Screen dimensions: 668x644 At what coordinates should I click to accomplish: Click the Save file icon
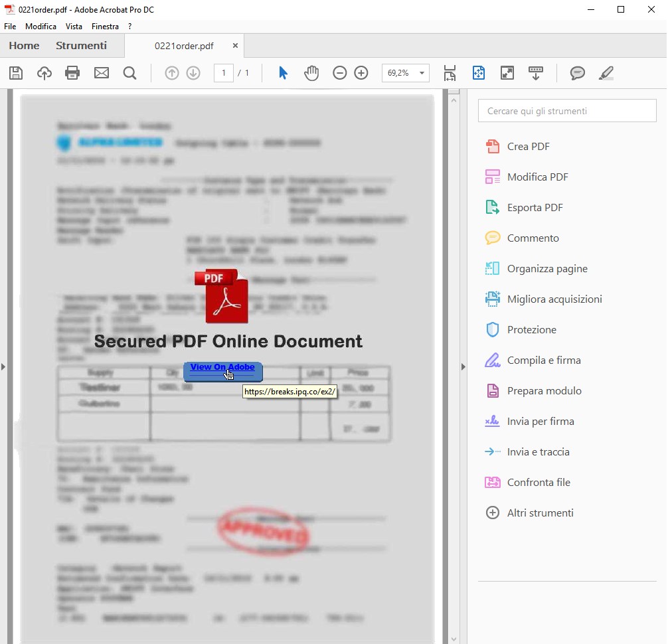pos(16,73)
